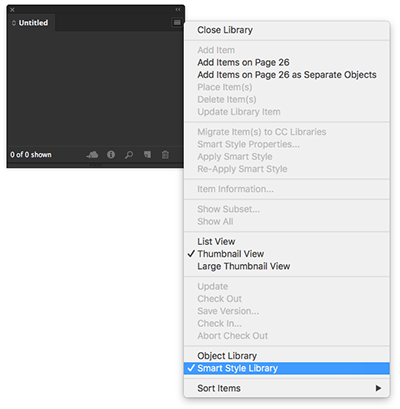
Task: Open the library panel flyout menu icon
Action: point(177,22)
